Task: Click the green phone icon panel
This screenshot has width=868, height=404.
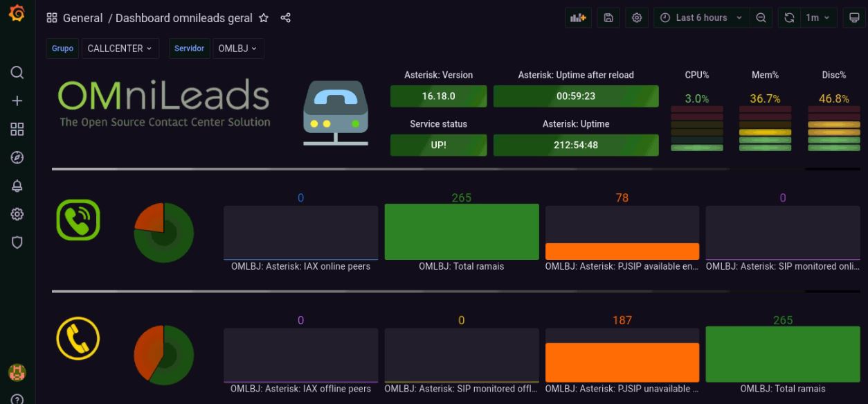Action: (x=78, y=220)
